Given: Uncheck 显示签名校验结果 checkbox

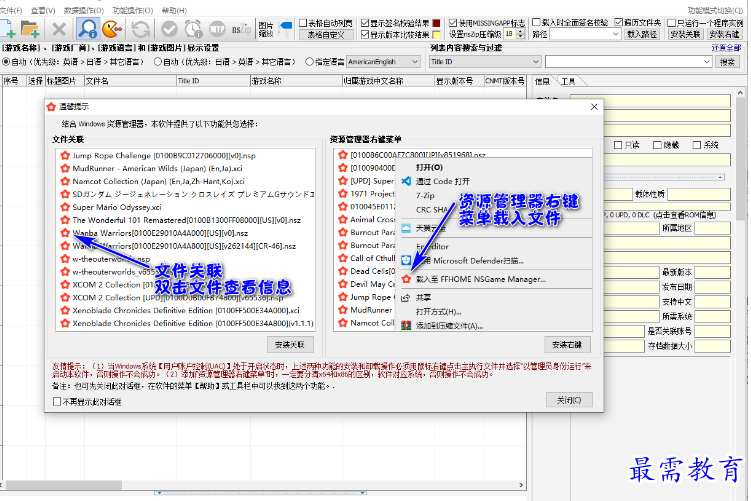Looking at the screenshot, I should pyautogui.click(x=365, y=23).
